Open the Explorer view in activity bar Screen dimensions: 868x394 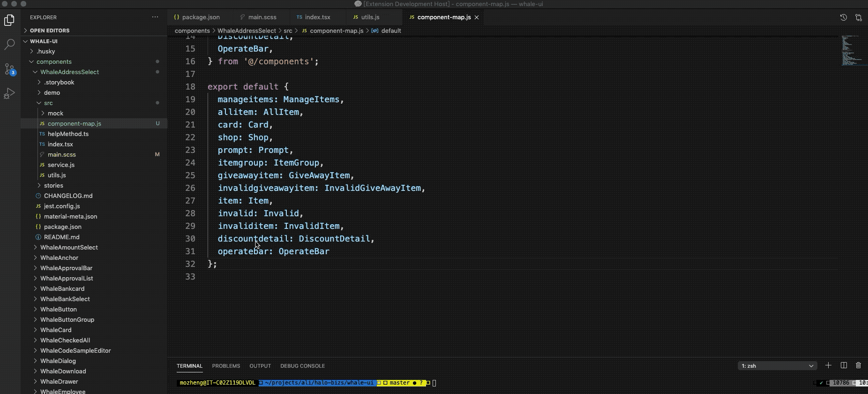9,20
